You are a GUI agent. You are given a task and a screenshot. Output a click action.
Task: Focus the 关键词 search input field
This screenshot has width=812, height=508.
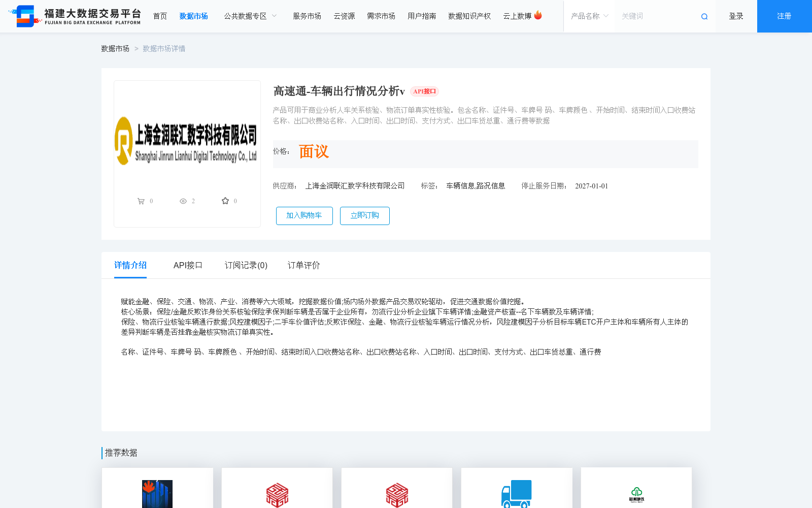(x=657, y=16)
